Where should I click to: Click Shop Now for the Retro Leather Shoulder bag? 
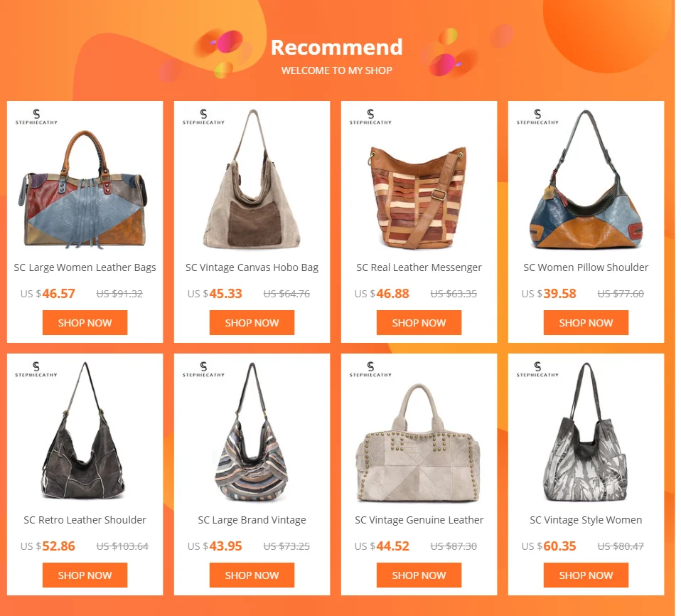coord(85,575)
